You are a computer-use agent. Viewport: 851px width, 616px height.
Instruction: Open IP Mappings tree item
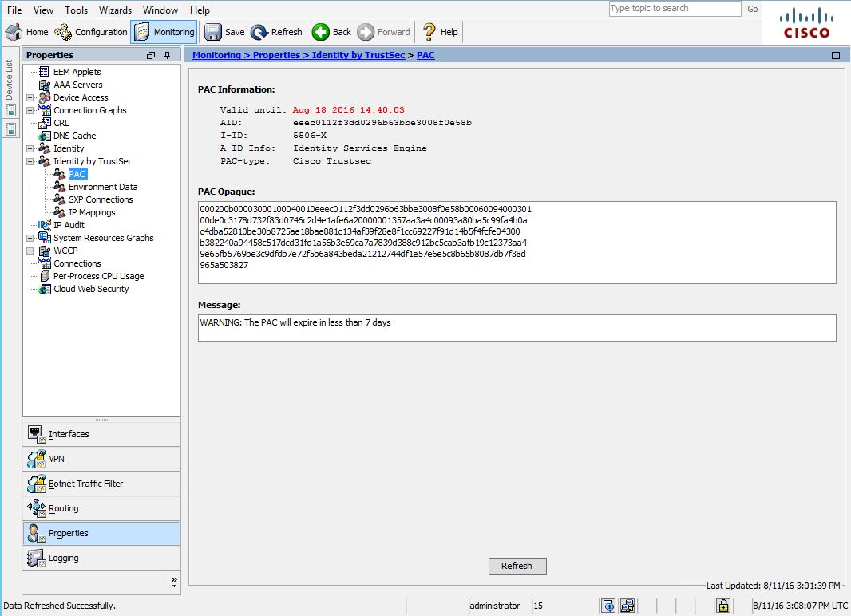tap(92, 212)
